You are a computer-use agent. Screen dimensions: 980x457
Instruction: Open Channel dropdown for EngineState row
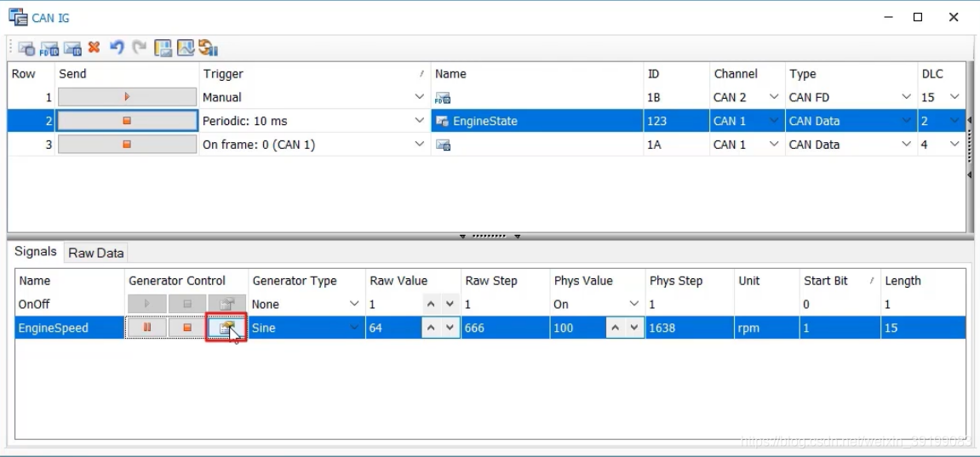[774, 121]
